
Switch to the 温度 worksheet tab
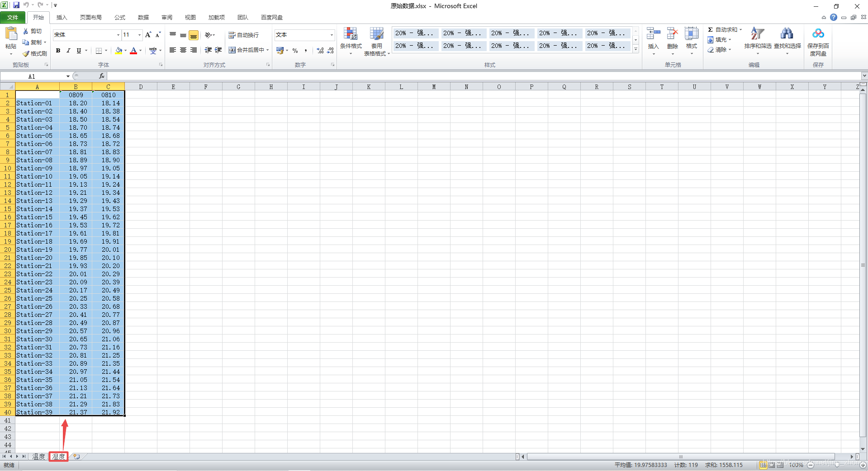coord(39,457)
